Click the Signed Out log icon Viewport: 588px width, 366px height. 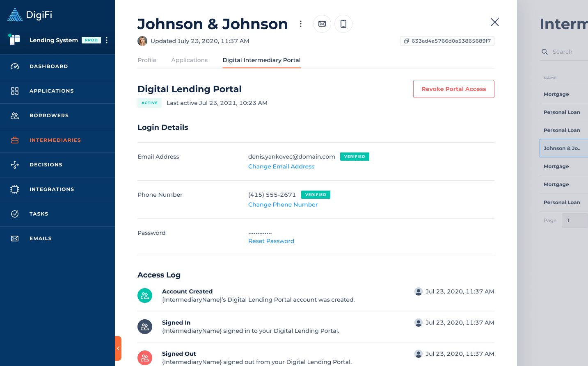[145, 358]
